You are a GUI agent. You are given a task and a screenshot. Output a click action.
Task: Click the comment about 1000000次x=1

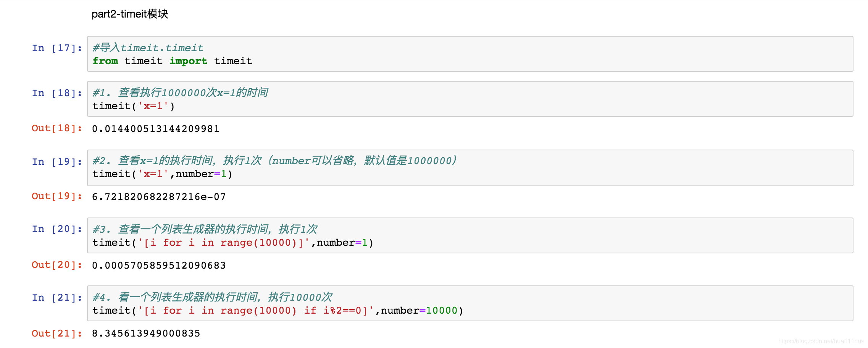180,92
